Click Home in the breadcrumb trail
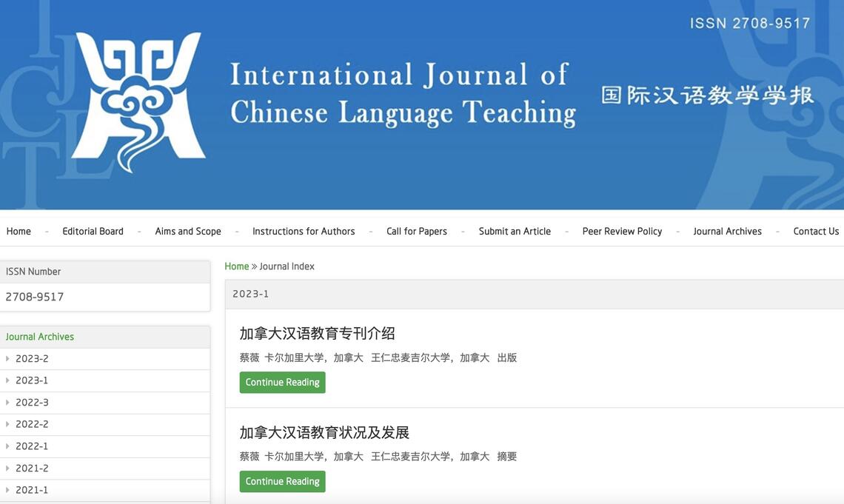The height and width of the screenshot is (504, 844). click(237, 266)
